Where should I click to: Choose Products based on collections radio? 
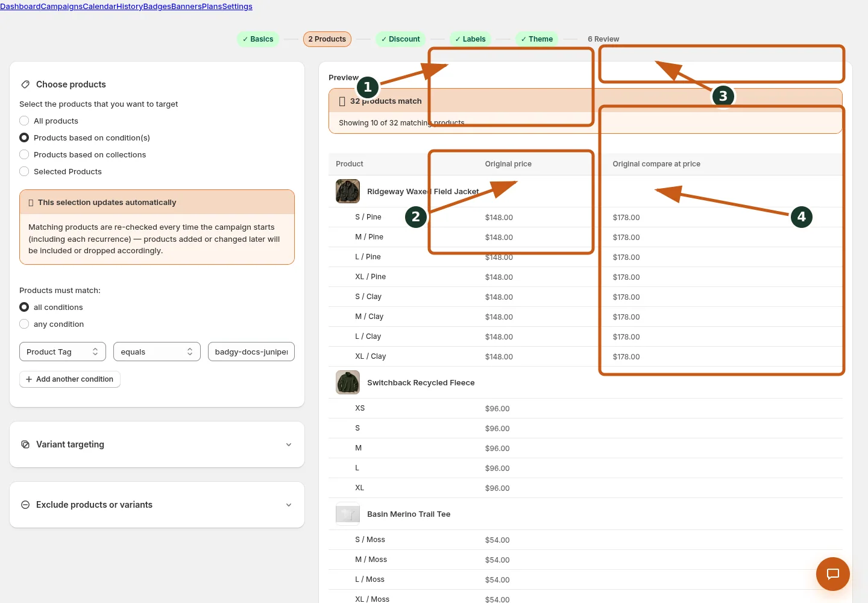tap(24, 154)
